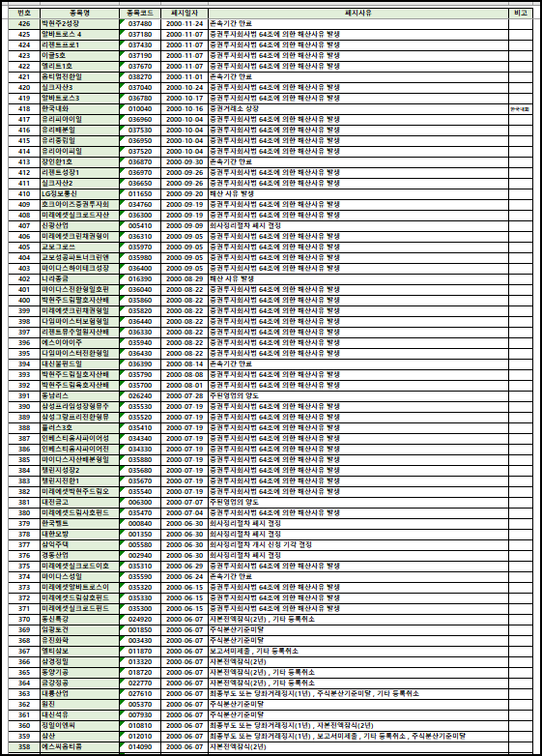The image size is (542, 756).
Task: Click date cell 2000-07-28
Action: tap(184, 395)
